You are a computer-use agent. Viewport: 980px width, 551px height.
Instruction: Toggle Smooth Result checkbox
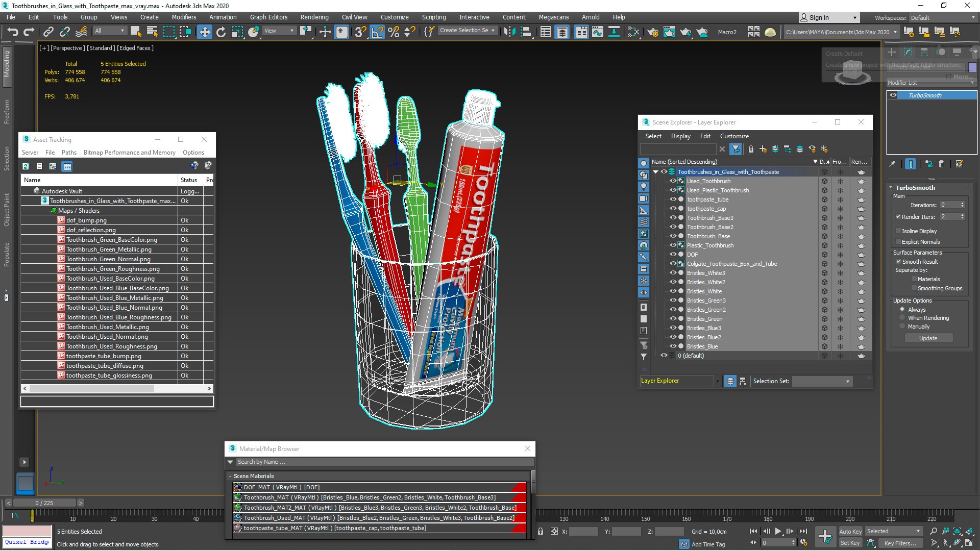[899, 262]
